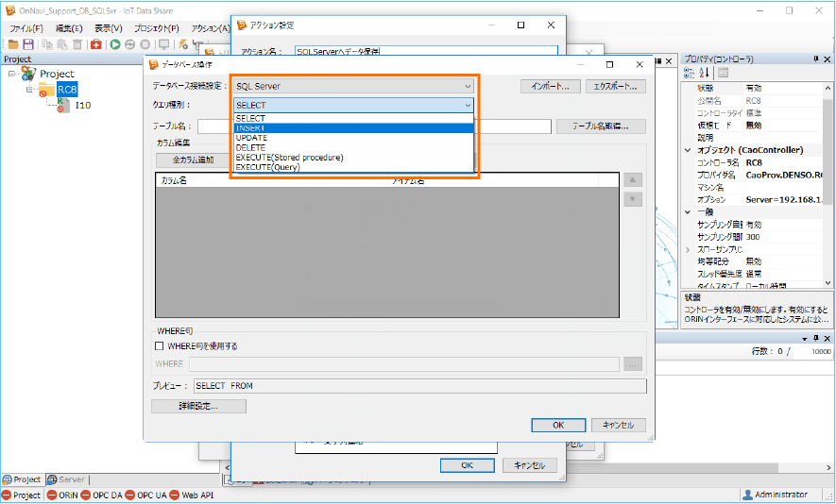The image size is (836, 504).
Task: Click the 詳細設定... button
Action: (x=198, y=406)
